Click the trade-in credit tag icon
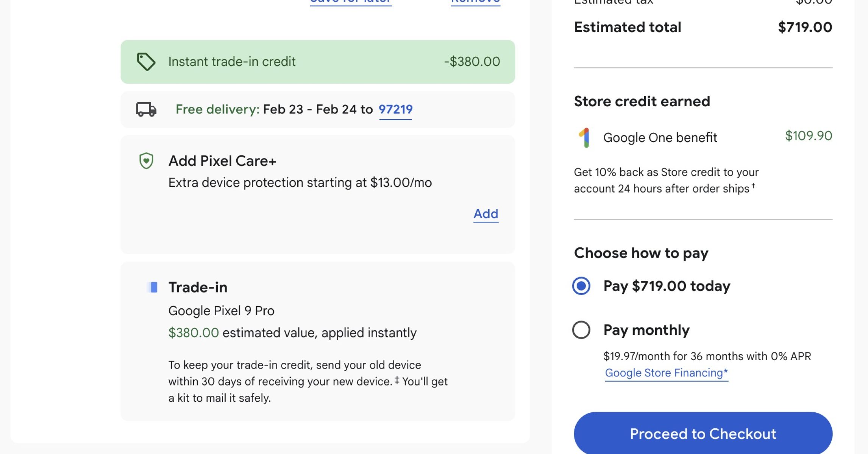The image size is (868, 454). (x=146, y=62)
